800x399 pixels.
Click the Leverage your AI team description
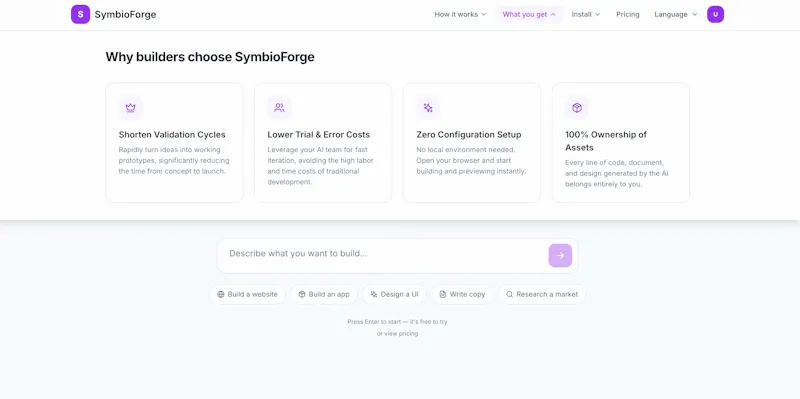tap(320, 166)
